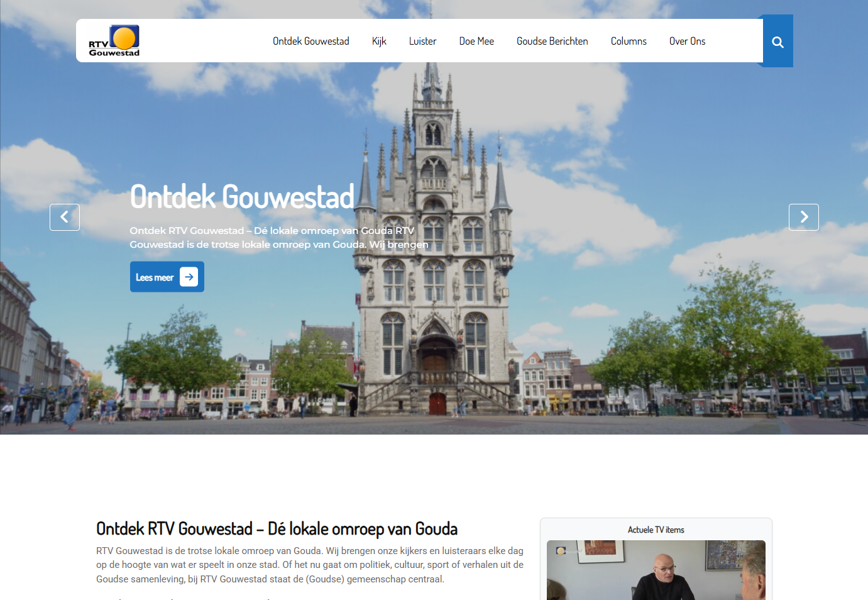Click the RTV Gouwestad logo

point(114,41)
